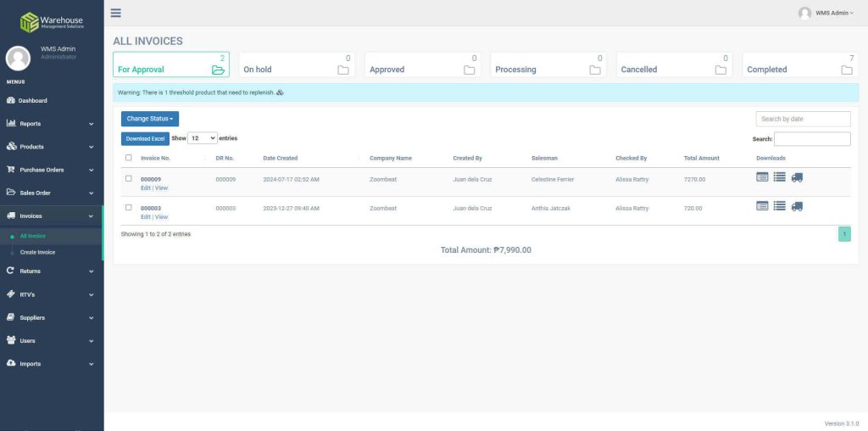Open the Dashboard menu item

click(33, 101)
